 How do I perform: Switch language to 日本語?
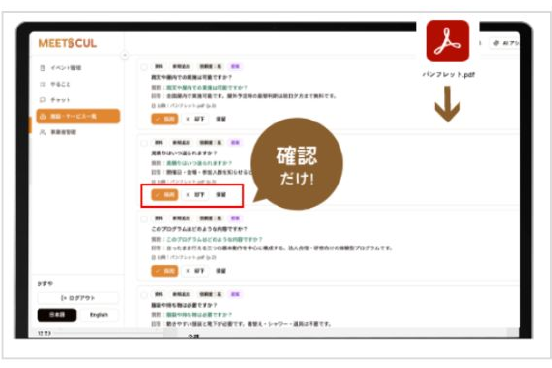pyautogui.click(x=57, y=315)
